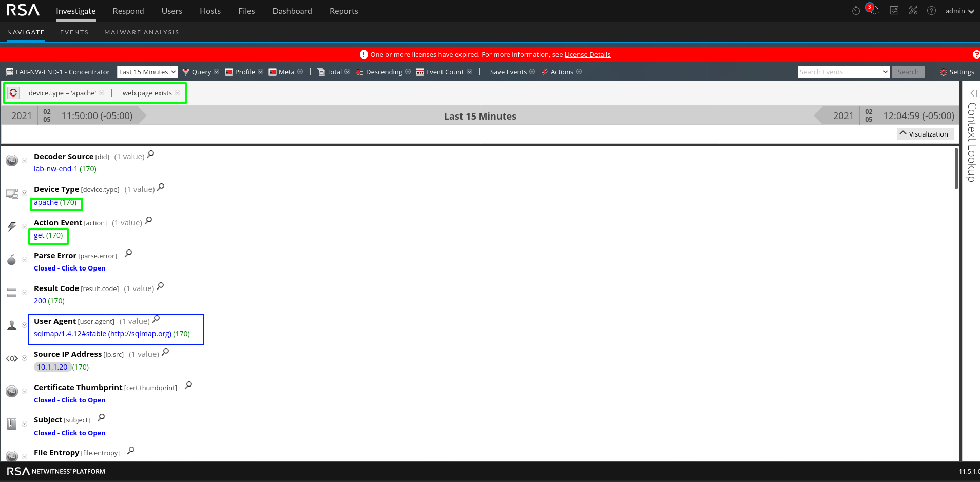The width and height of the screenshot is (980, 482).
Task: Collapse the Visualization panel
Action: click(x=925, y=134)
